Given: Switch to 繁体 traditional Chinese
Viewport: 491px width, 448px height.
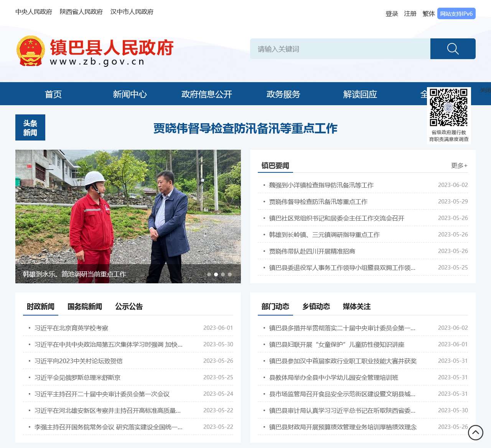Looking at the screenshot, I should click(x=428, y=14).
